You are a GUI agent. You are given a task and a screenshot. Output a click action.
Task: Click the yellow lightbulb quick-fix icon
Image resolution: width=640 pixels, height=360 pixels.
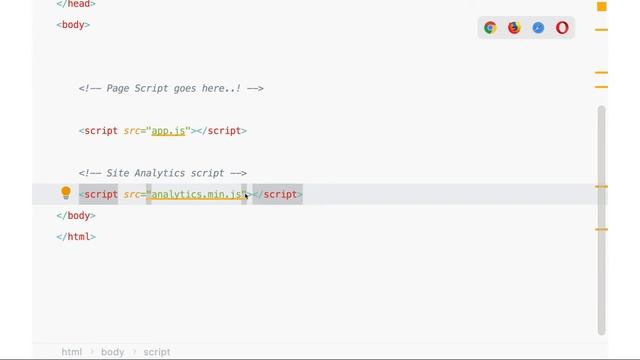[x=66, y=193]
